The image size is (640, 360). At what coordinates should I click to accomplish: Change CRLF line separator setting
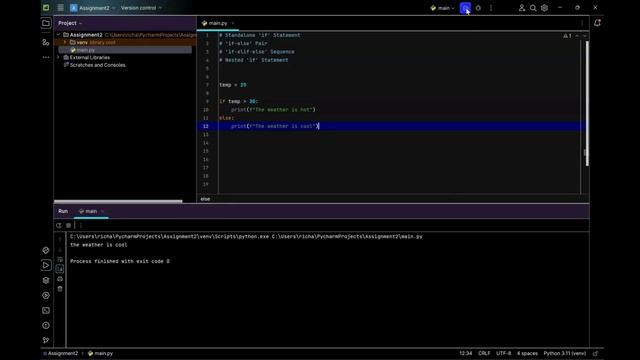pos(484,353)
